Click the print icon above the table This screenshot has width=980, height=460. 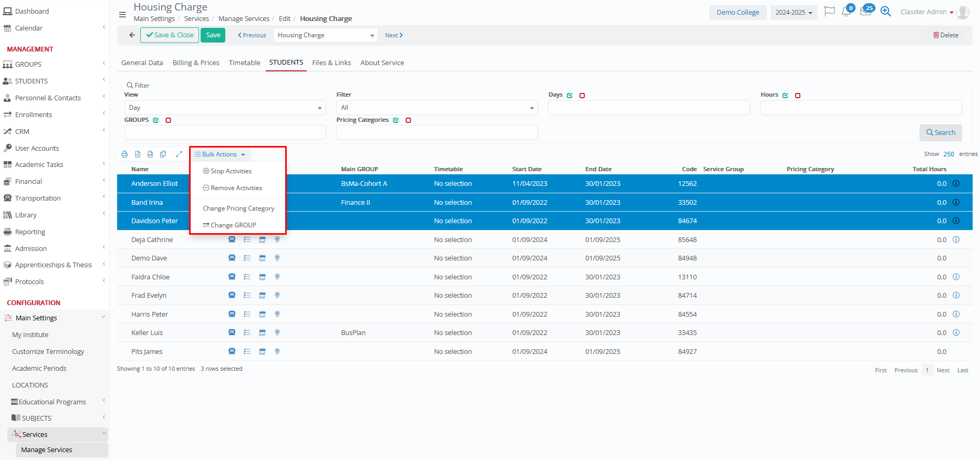pyautogui.click(x=124, y=154)
